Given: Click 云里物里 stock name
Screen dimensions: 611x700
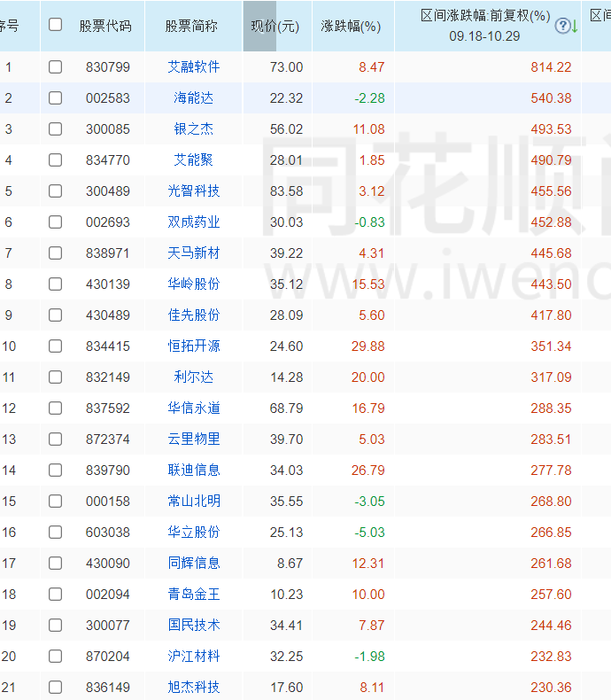Looking at the screenshot, I should pos(194,439).
